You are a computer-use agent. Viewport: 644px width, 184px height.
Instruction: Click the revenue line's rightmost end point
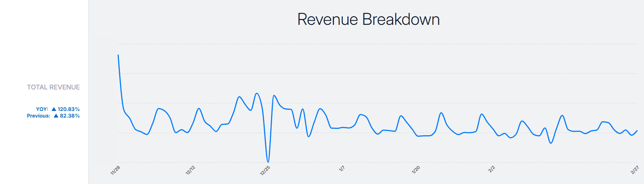[x=637, y=130]
